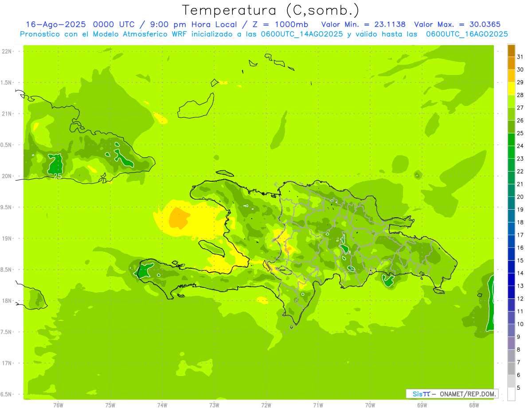Image resolution: width=532 pixels, height=411 pixels.
Task: Click the "75W" longitude axis label
Action: click(x=110, y=405)
